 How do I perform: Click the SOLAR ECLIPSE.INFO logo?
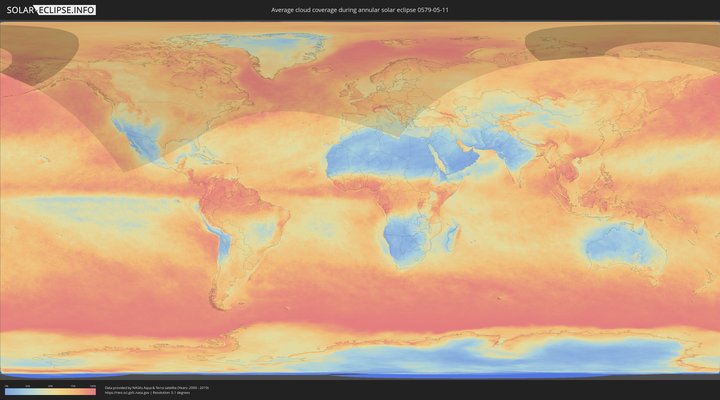[48, 10]
